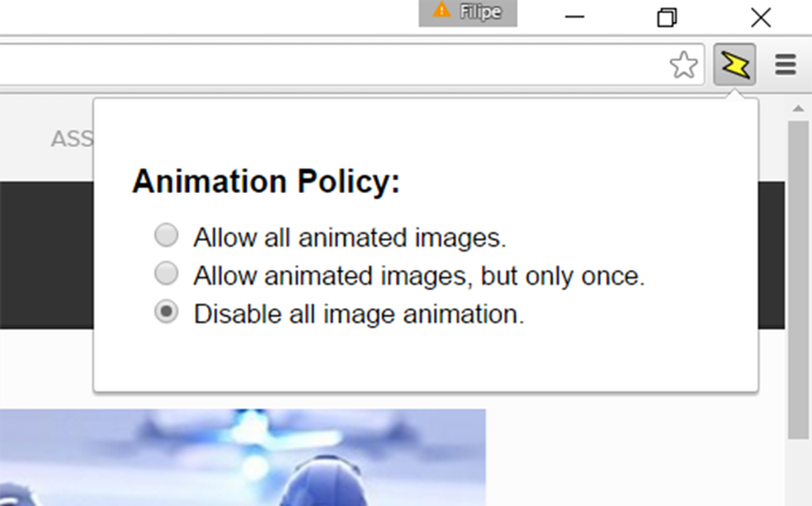The image size is (812, 506).
Task: Bookmark this page with the star icon
Action: (683, 64)
